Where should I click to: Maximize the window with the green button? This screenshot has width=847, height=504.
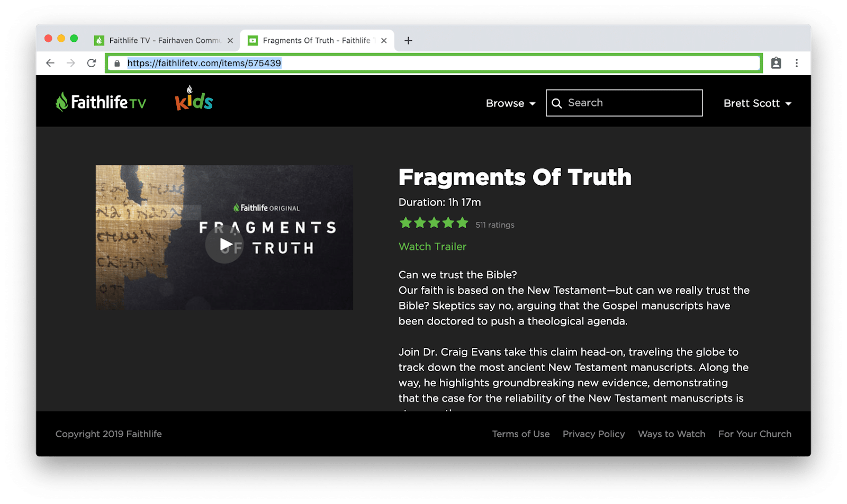click(x=74, y=39)
